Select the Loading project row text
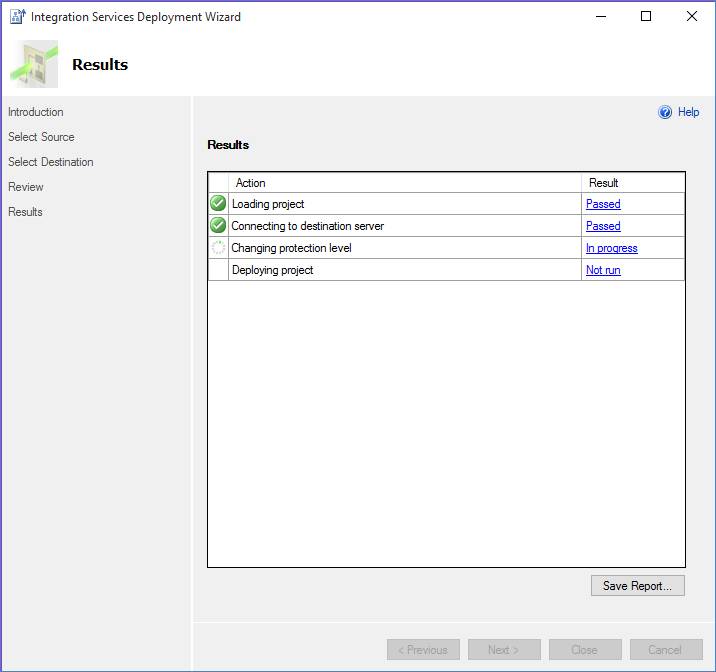Image resolution: width=716 pixels, height=672 pixels. point(268,204)
